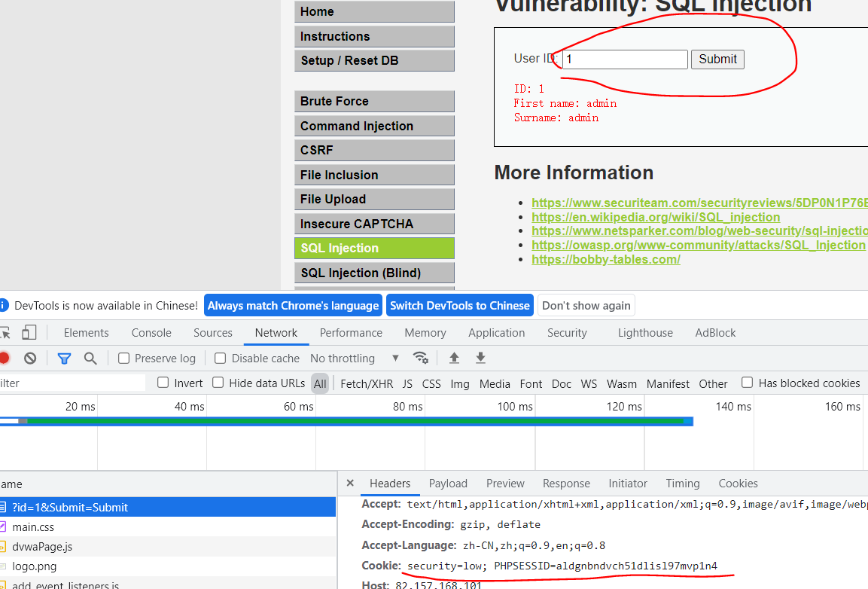Select the Network panel tab
Viewport: 868px width, 589px height.
click(276, 332)
